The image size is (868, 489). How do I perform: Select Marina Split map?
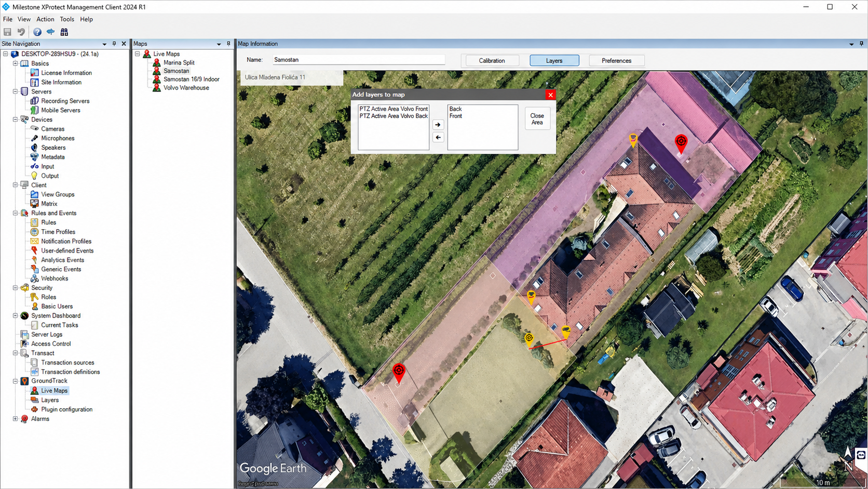click(x=179, y=62)
